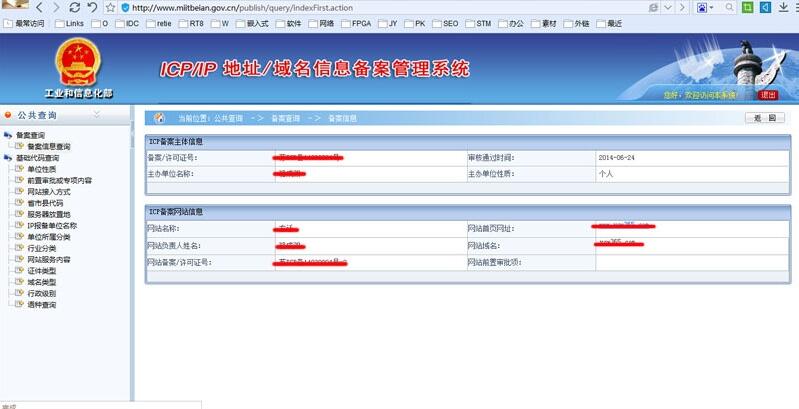The image size is (799, 409).
Task: Open the SEO bookmark folder
Action: (x=445, y=23)
